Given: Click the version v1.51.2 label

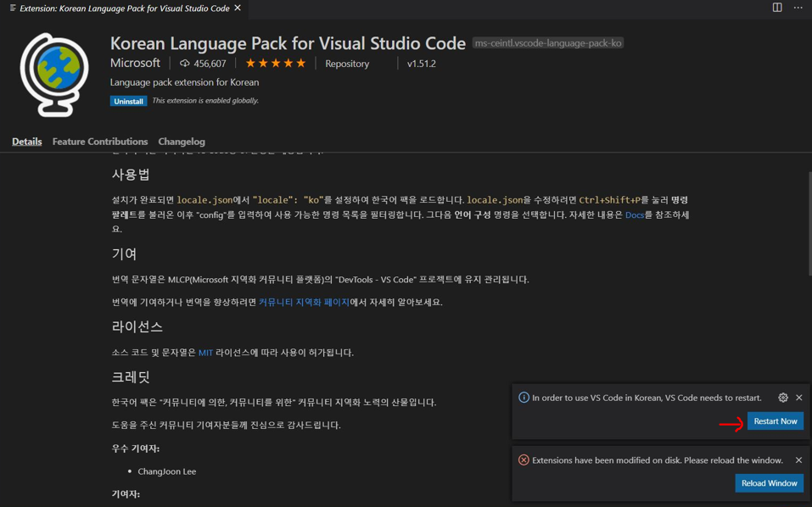Looking at the screenshot, I should tap(421, 64).
